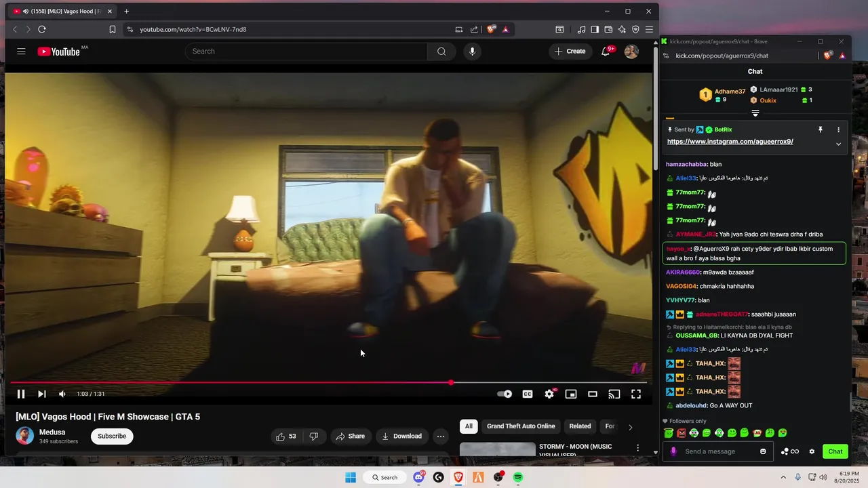This screenshot has height=488, width=868.
Task: Show hidden system tray icons chevron
Action: 783,477
